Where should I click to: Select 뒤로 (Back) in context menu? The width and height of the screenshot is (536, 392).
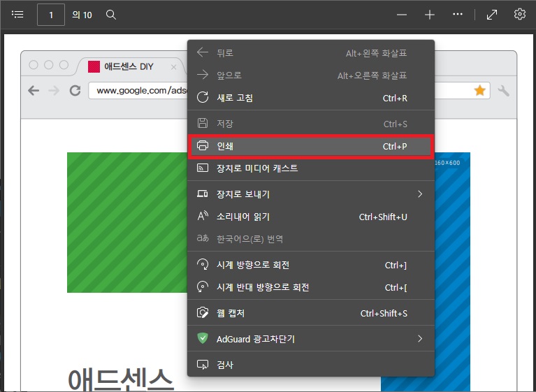point(311,52)
